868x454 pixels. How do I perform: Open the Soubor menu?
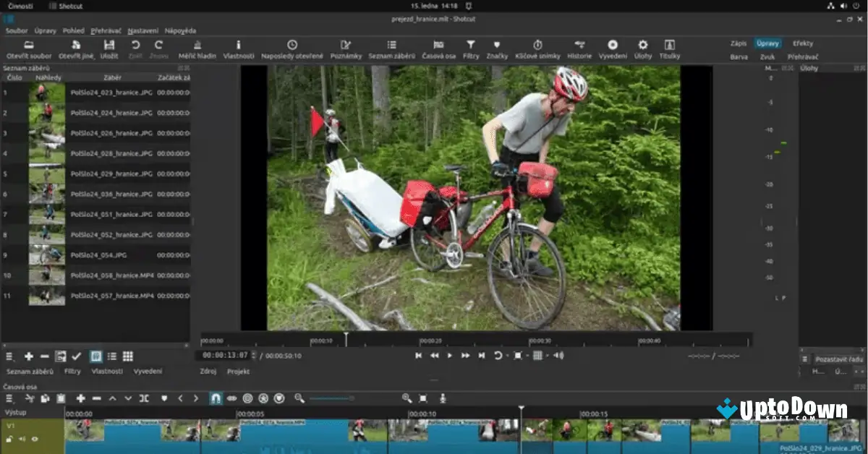17,31
